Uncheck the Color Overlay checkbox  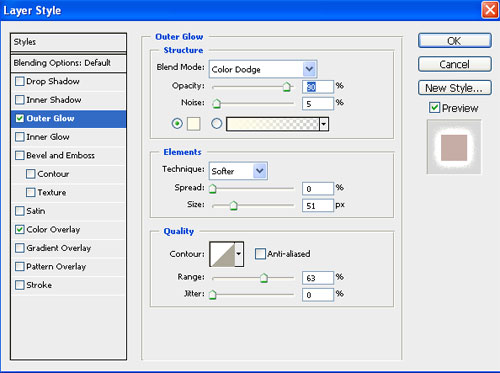coord(20,230)
